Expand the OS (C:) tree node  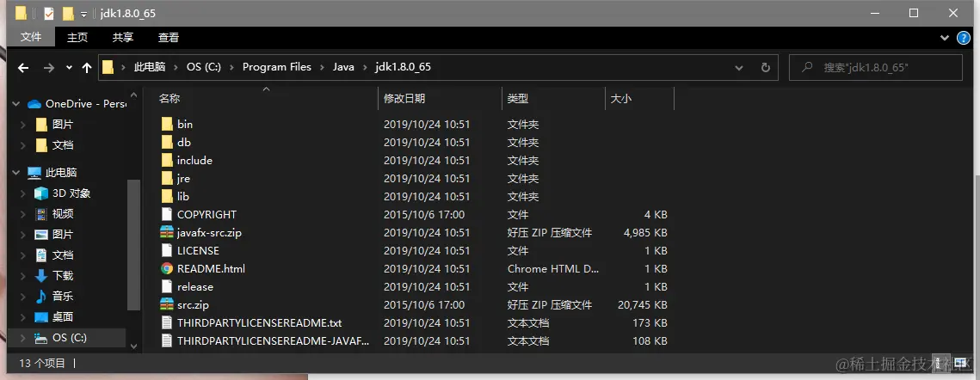(23, 338)
